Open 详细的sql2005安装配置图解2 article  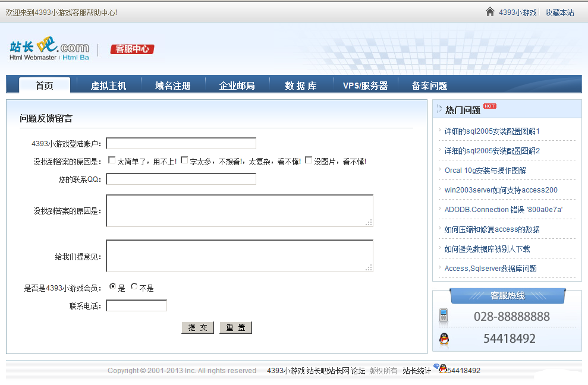click(492, 151)
